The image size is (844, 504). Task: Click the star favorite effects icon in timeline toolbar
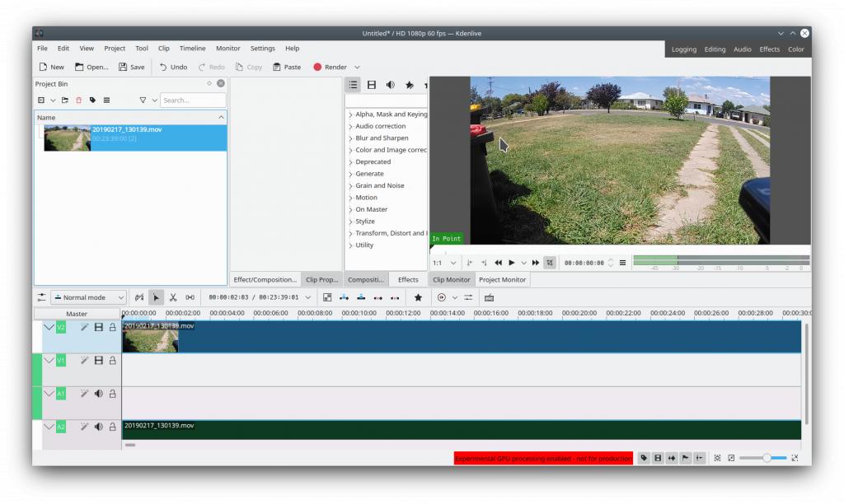coord(418,297)
